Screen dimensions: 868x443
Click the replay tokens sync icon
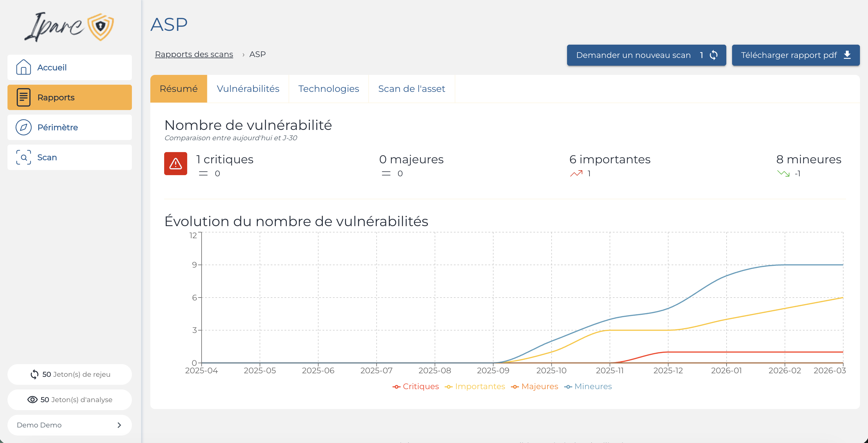[34, 374]
